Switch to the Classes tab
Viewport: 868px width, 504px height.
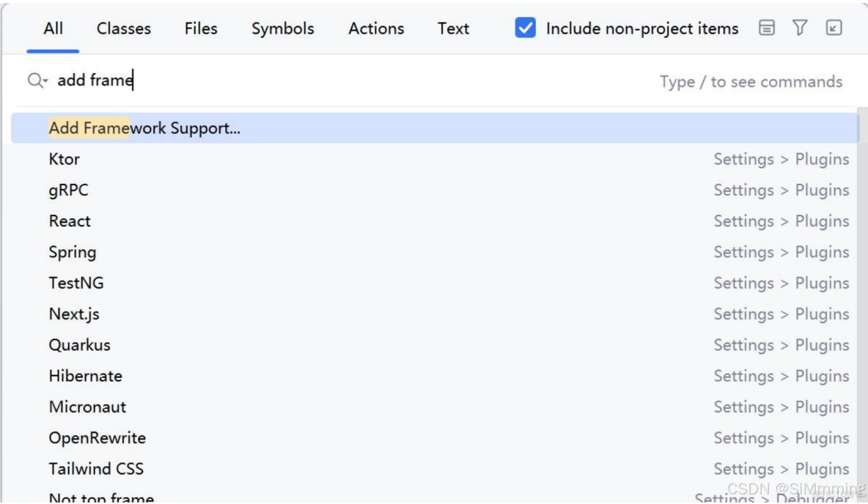(x=122, y=29)
